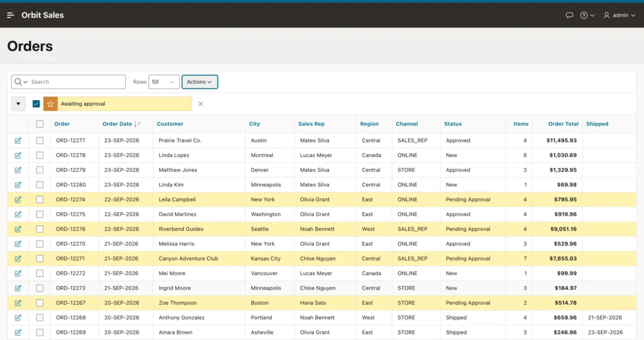Edit order ORD-12273
The width and height of the screenshot is (644, 340).
point(18,288)
